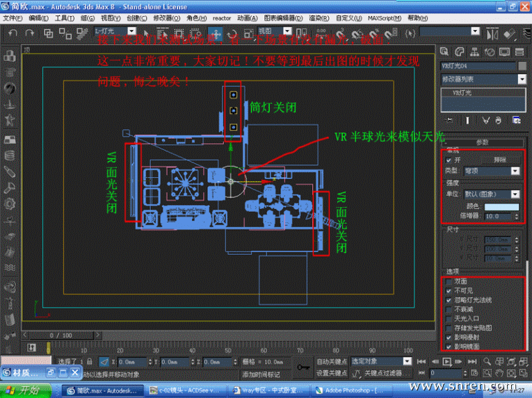Toggle the 开 (On) checkbox for the VR light
The height and width of the screenshot is (398, 532).
[449, 159]
